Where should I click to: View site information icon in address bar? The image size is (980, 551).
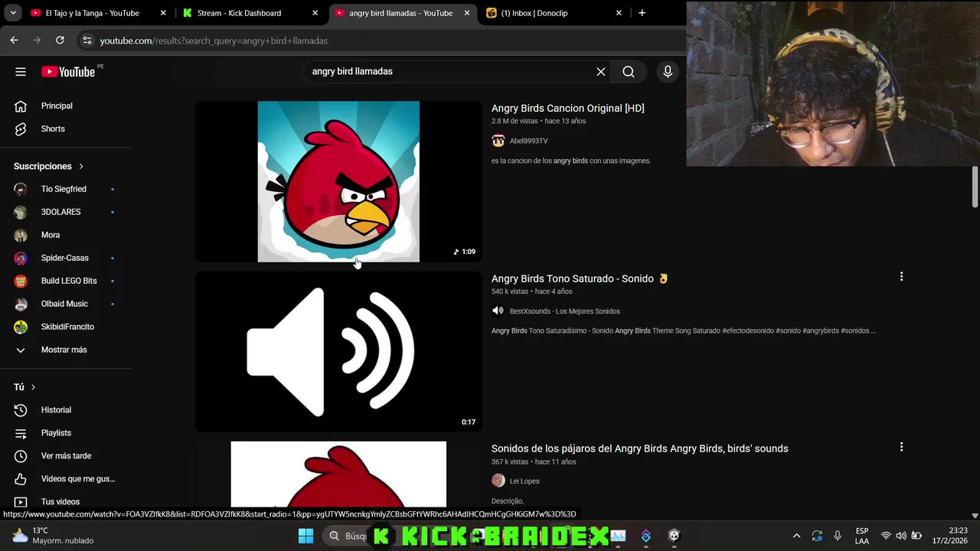[87, 41]
